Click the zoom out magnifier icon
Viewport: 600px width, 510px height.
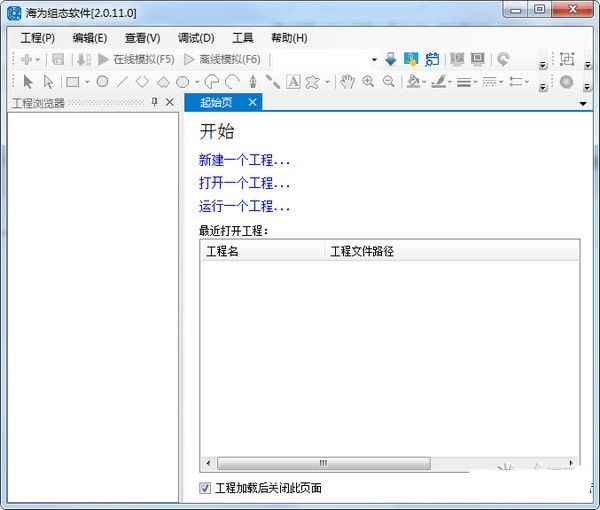pyautogui.click(x=389, y=81)
